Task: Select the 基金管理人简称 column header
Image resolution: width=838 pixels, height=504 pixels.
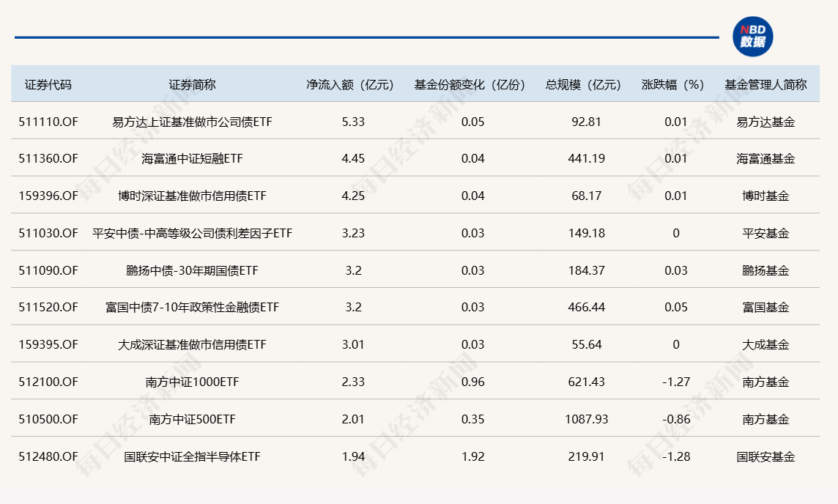Action: (x=766, y=84)
